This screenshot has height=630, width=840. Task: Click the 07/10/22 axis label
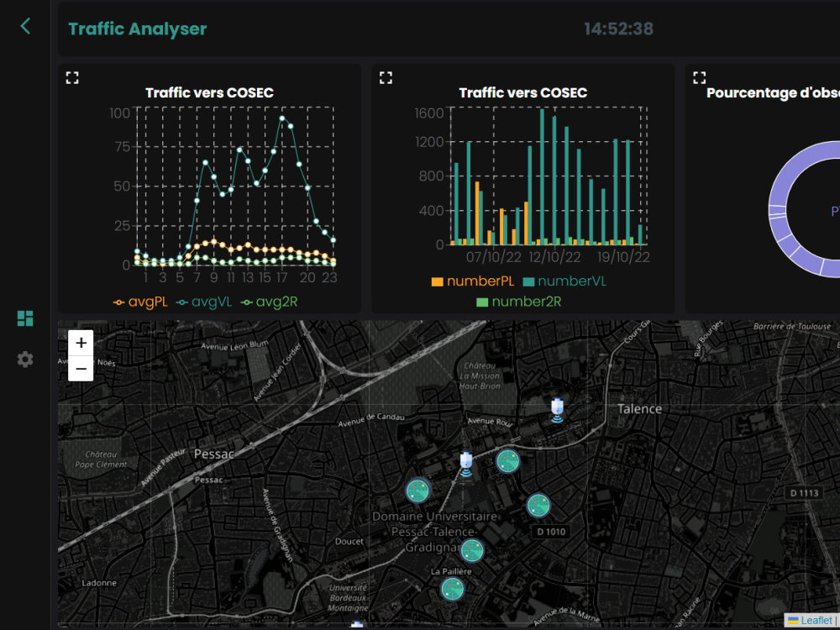(493, 257)
